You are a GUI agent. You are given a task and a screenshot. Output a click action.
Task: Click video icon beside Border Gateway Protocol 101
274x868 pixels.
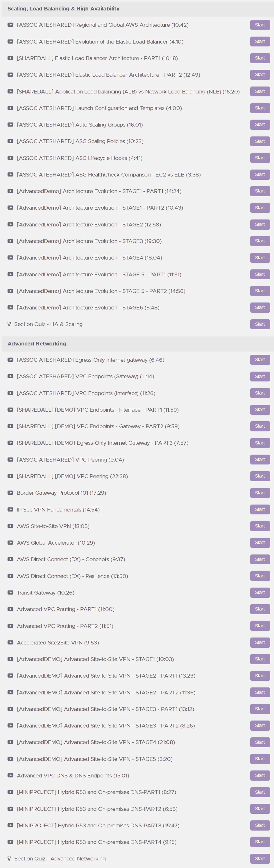coord(10,493)
